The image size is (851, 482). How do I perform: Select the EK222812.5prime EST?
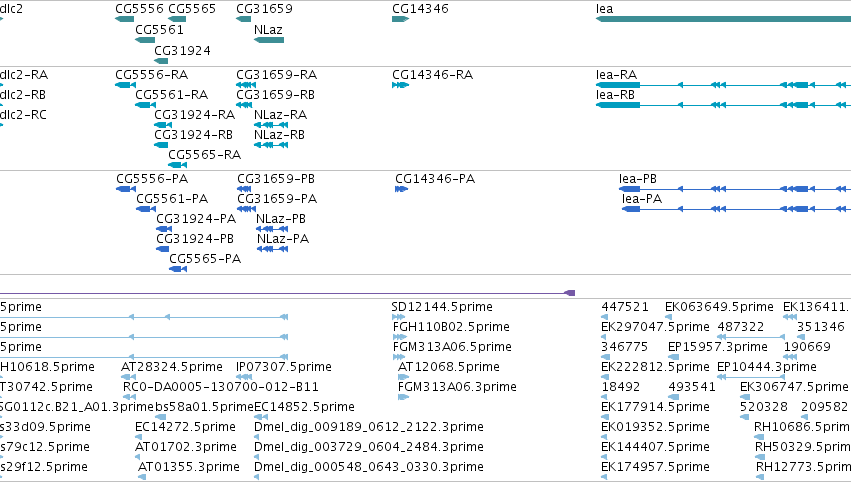point(605,377)
